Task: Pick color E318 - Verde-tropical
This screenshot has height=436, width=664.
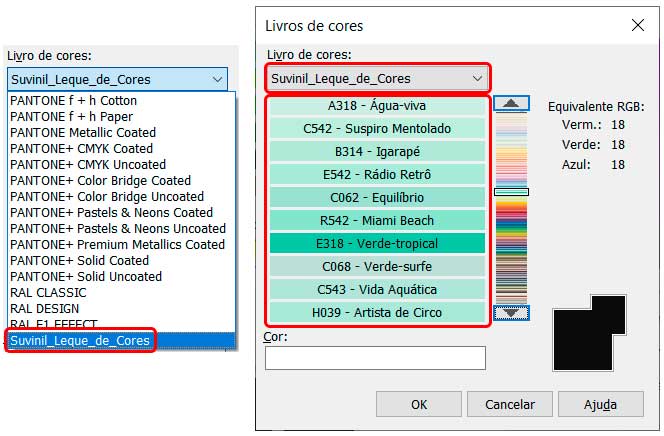Action: [x=377, y=243]
